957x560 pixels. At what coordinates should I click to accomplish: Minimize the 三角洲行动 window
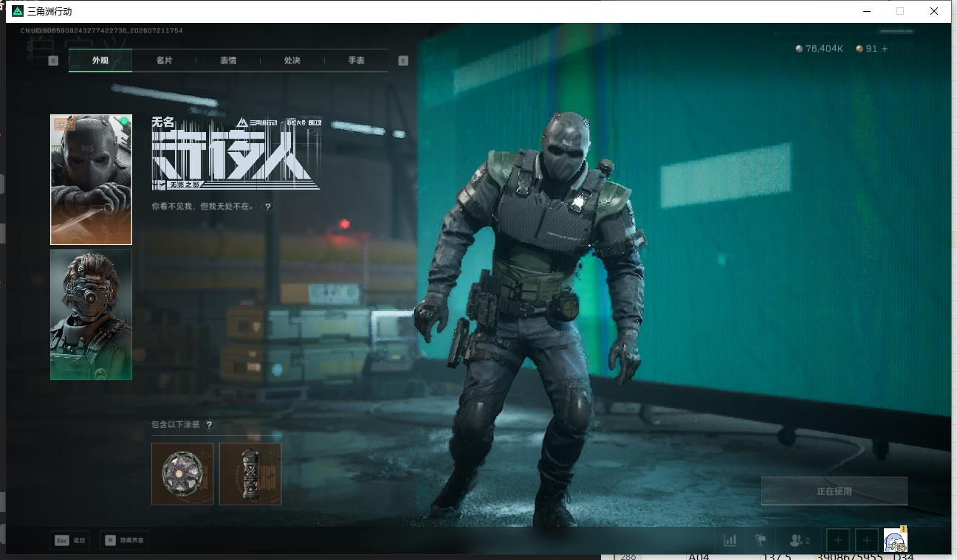pos(867,11)
